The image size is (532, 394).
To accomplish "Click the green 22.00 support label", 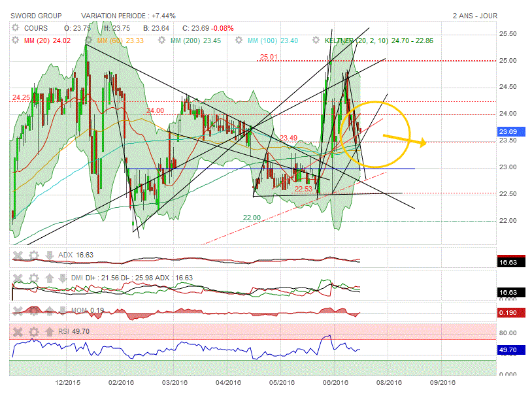I will 252,218.
